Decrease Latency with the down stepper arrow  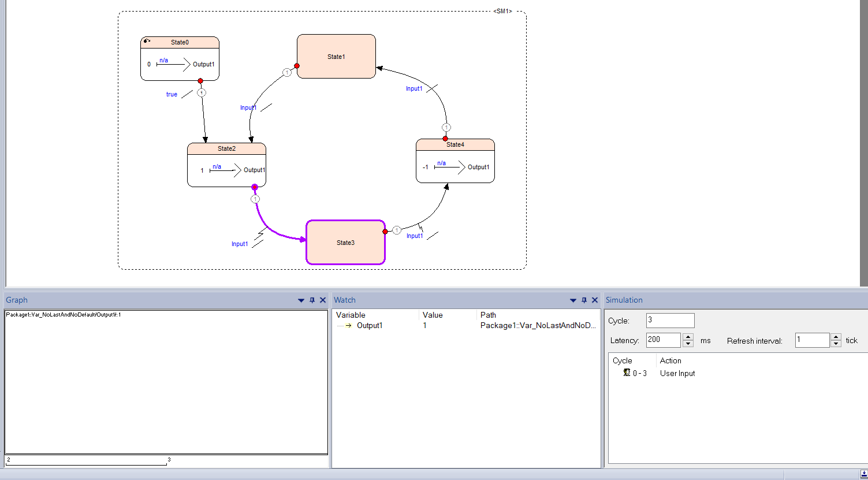(688, 344)
